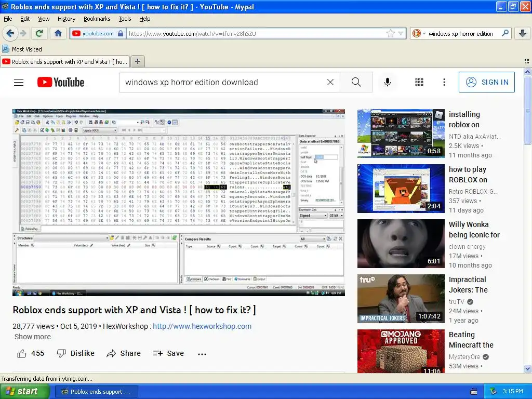Open more actions ellipsis under video
Image resolution: width=532 pixels, height=399 pixels.
202,354
